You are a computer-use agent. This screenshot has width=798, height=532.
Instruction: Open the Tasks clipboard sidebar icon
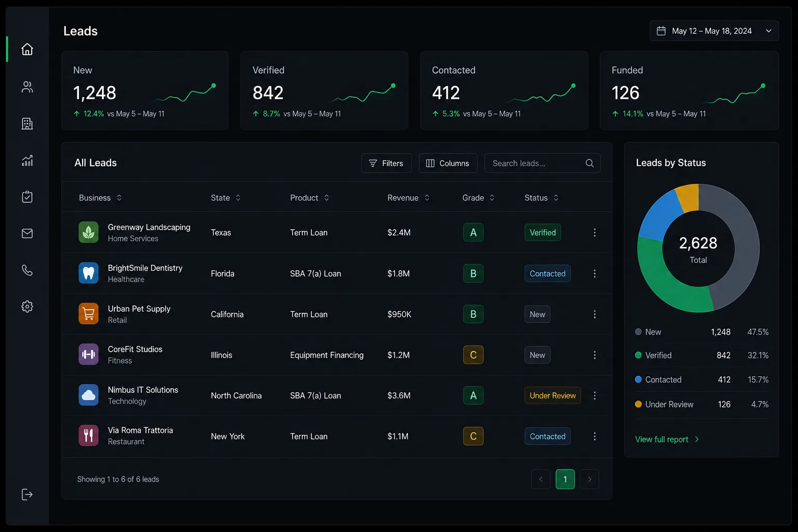(x=27, y=197)
